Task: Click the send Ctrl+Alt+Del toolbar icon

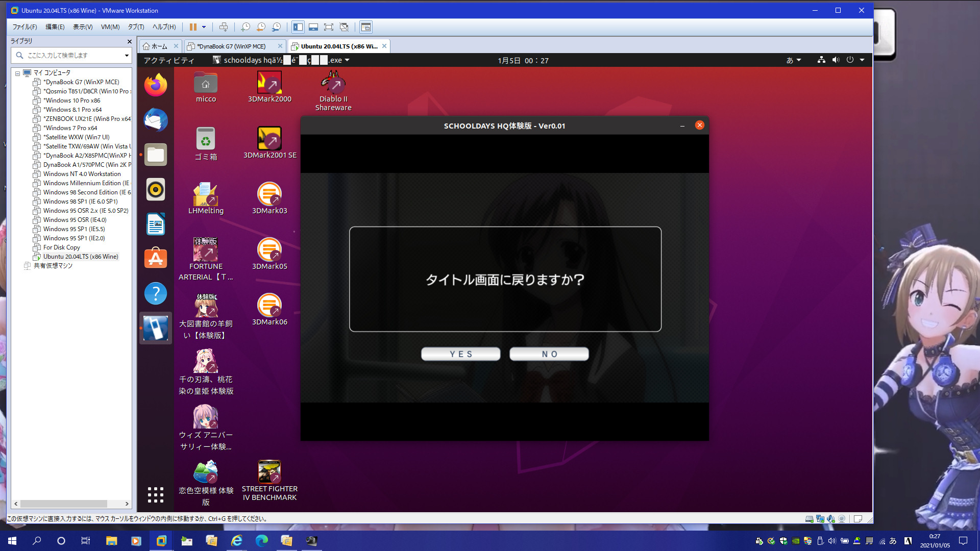Action: click(224, 27)
